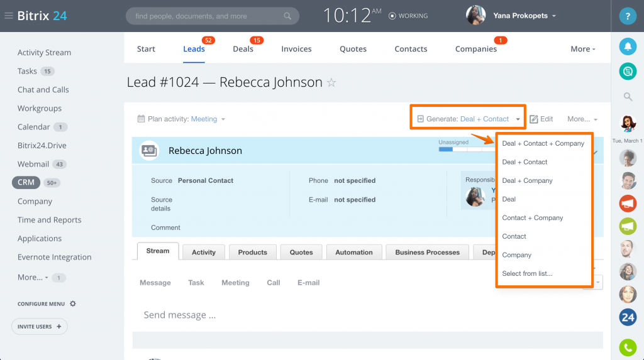
Task: Click the red megaphone chat icon
Action: tap(628, 204)
